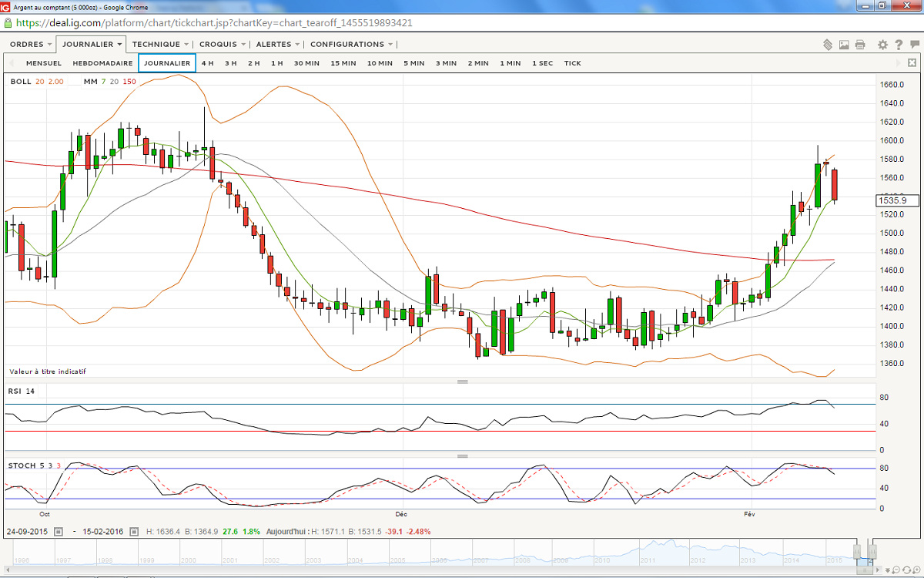Switch to the HEBDOMADAIRE timeframe
This screenshot has width=924, height=578.
click(102, 63)
